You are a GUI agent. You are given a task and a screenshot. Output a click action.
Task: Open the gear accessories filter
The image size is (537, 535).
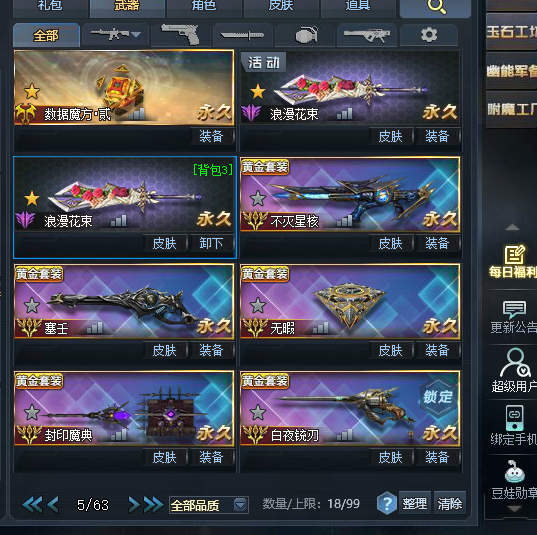tap(429, 35)
